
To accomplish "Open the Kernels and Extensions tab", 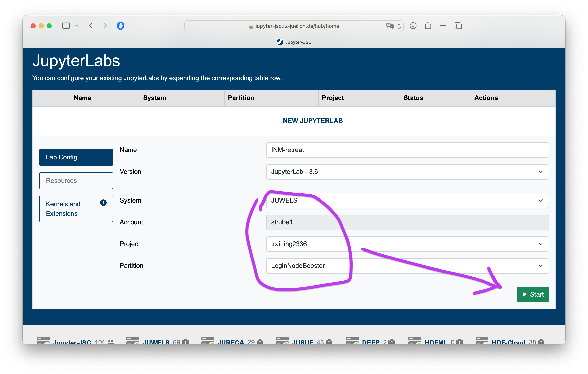I will [x=76, y=209].
